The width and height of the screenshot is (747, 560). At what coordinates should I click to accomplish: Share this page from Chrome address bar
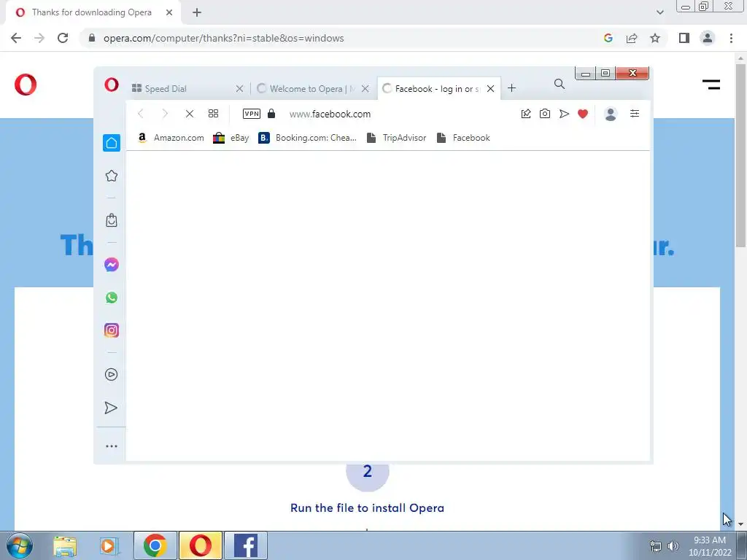click(x=632, y=38)
